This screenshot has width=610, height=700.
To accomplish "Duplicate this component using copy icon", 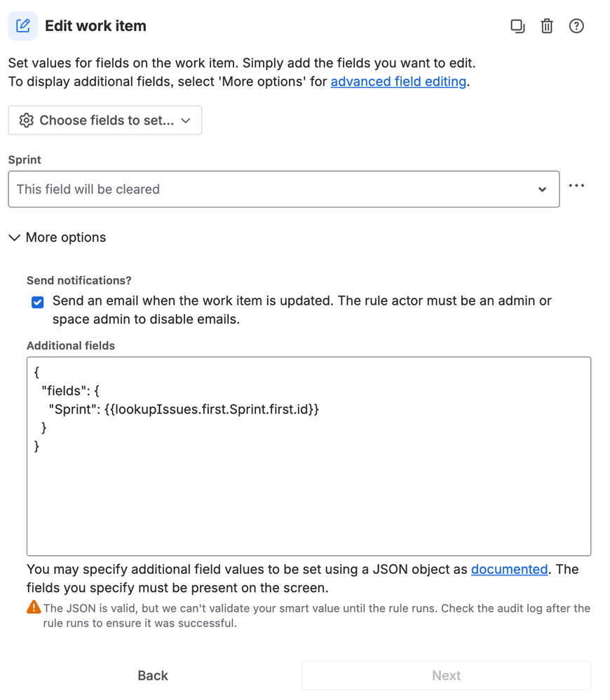I will 517,26.
